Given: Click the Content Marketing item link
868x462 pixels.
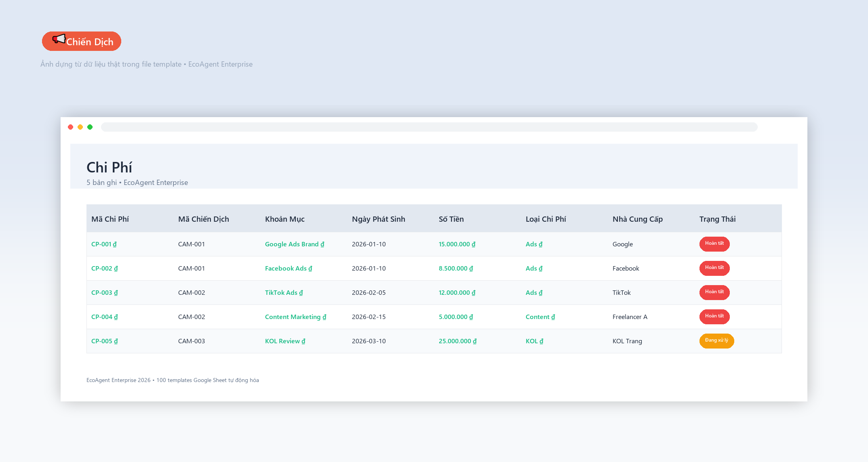Looking at the screenshot, I should pos(295,317).
